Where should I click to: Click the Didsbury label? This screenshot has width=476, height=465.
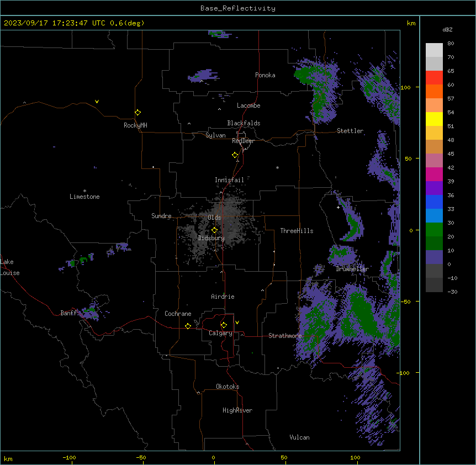(211, 238)
